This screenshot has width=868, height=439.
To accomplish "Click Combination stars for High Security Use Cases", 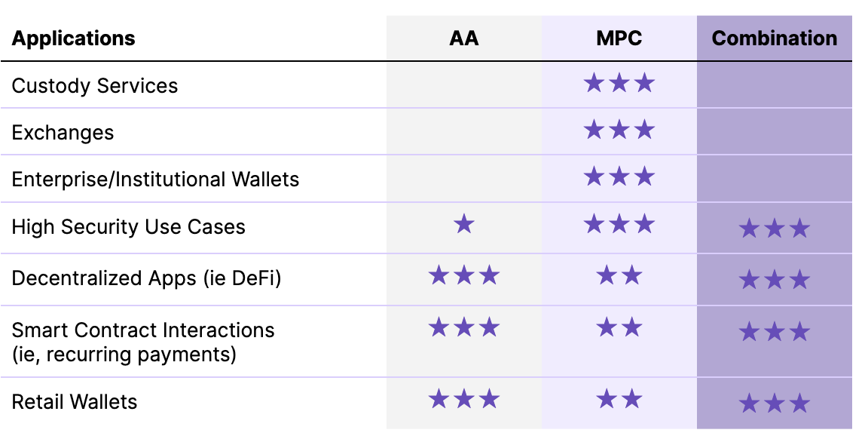I will [774, 229].
